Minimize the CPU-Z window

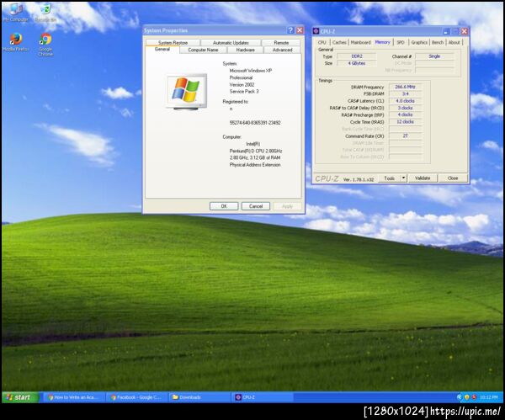(x=446, y=31)
